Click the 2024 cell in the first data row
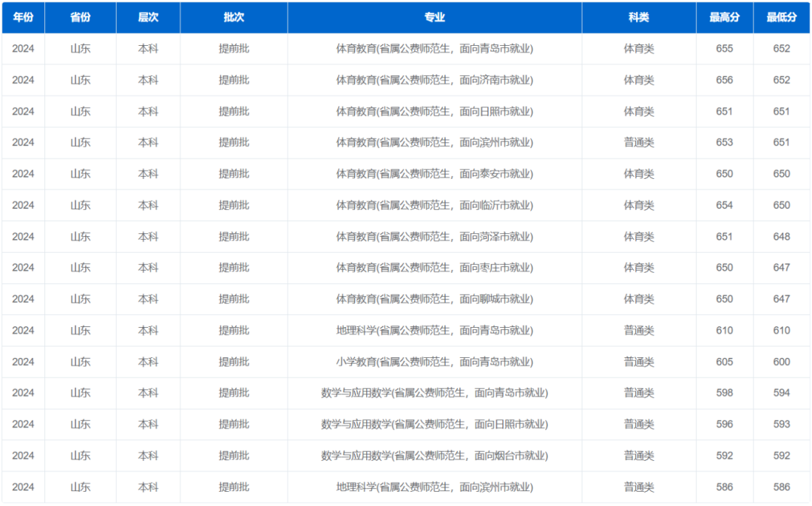Screen dimensions: 812x506 pos(23,49)
